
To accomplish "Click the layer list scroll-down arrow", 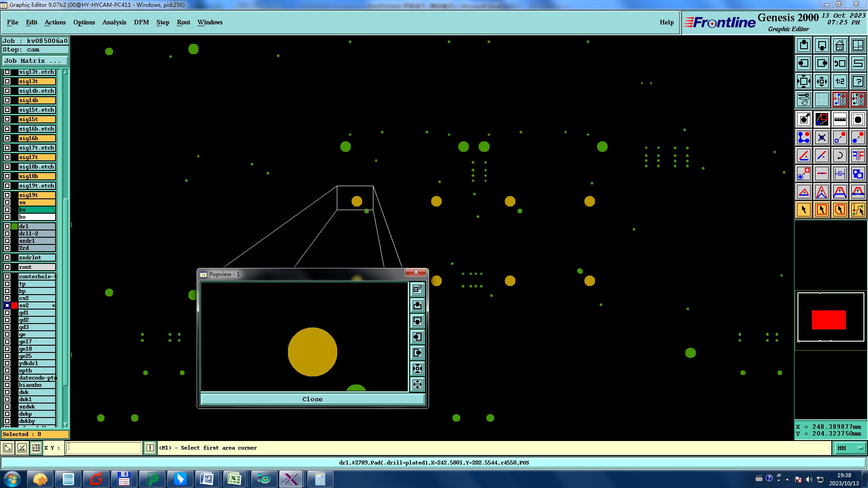I will tap(66, 425).
